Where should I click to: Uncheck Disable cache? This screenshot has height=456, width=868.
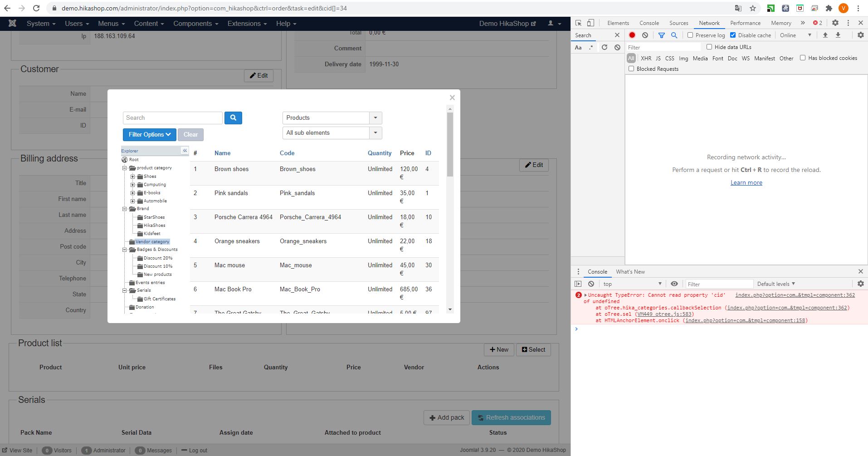pos(733,35)
